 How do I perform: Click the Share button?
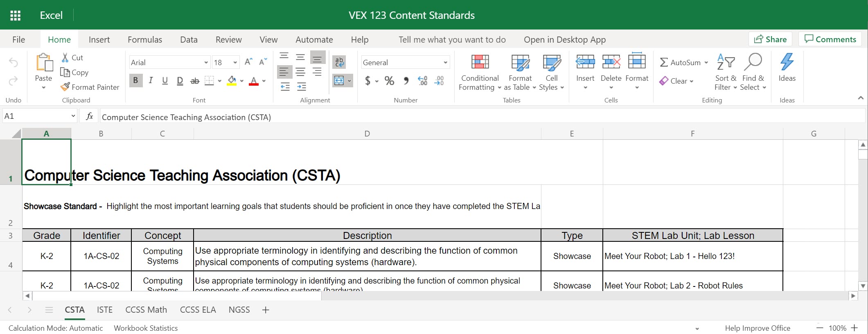tap(770, 39)
